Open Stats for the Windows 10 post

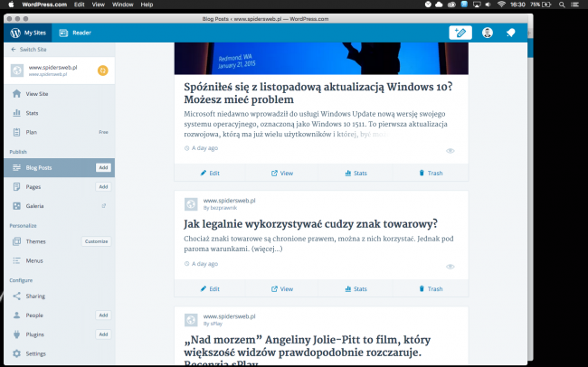pos(356,173)
